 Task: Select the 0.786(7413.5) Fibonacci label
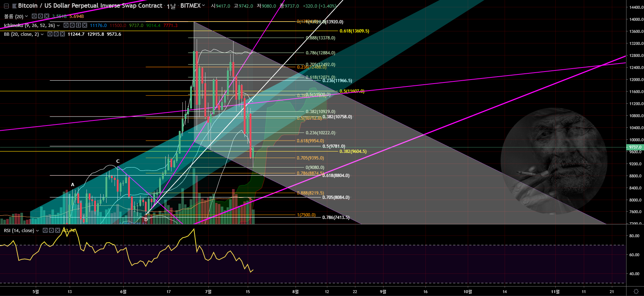click(336, 218)
